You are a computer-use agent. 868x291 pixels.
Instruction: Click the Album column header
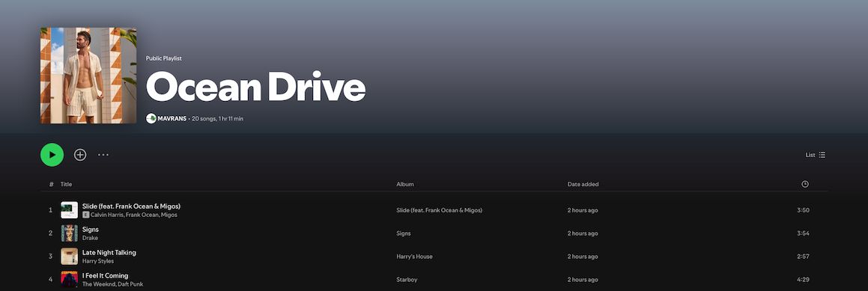[405, 184]
